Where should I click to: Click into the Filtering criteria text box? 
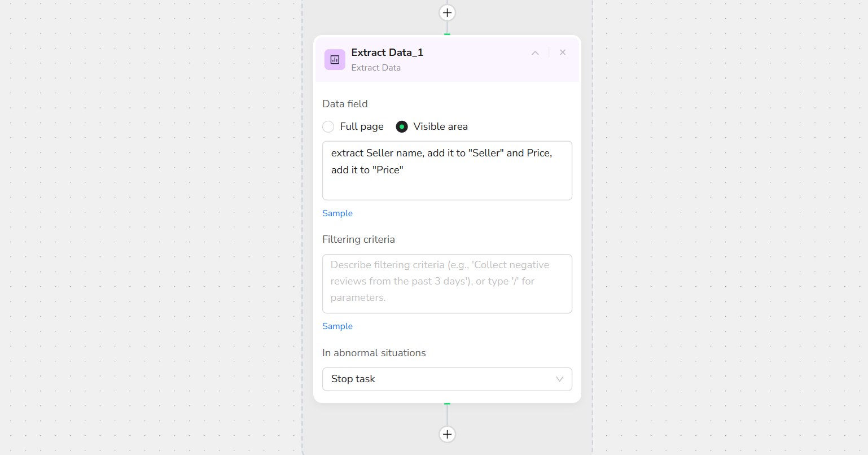click(447, 283)
